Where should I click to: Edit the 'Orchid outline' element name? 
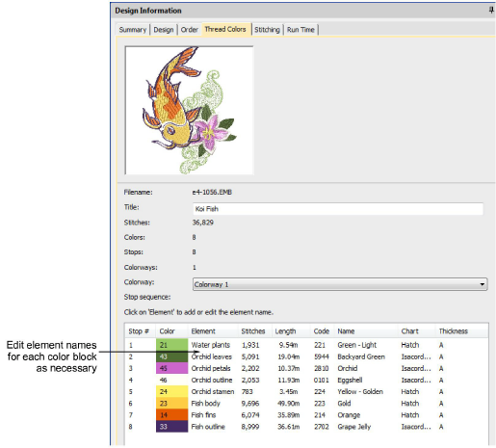tap(212, 380)
